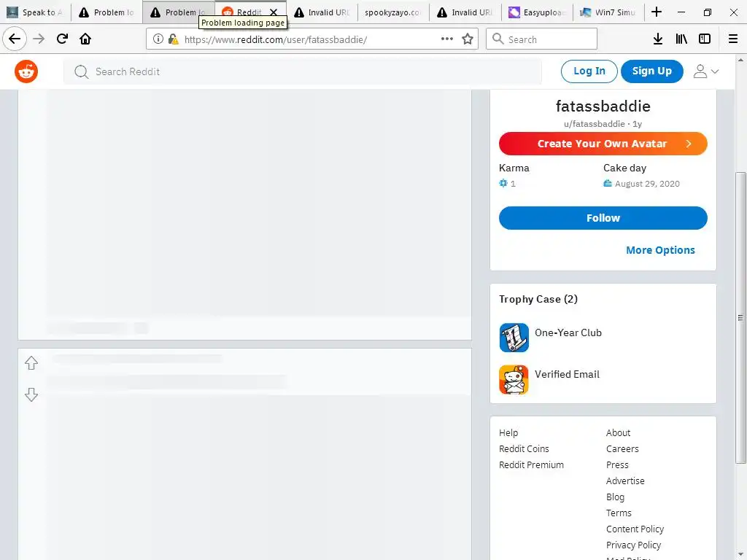Screen dimensions: 747x560
Task: Click the cake day icon
Action: (x=608, y=183)
